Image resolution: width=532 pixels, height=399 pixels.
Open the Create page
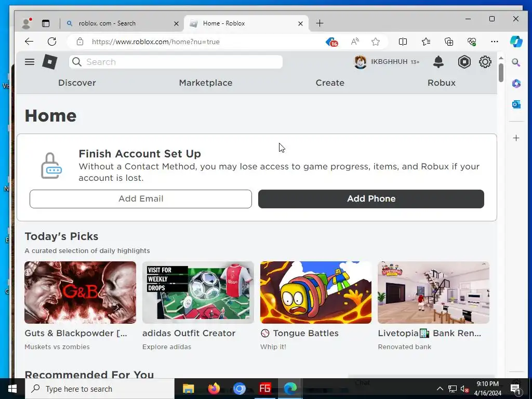tap(330, 83)
